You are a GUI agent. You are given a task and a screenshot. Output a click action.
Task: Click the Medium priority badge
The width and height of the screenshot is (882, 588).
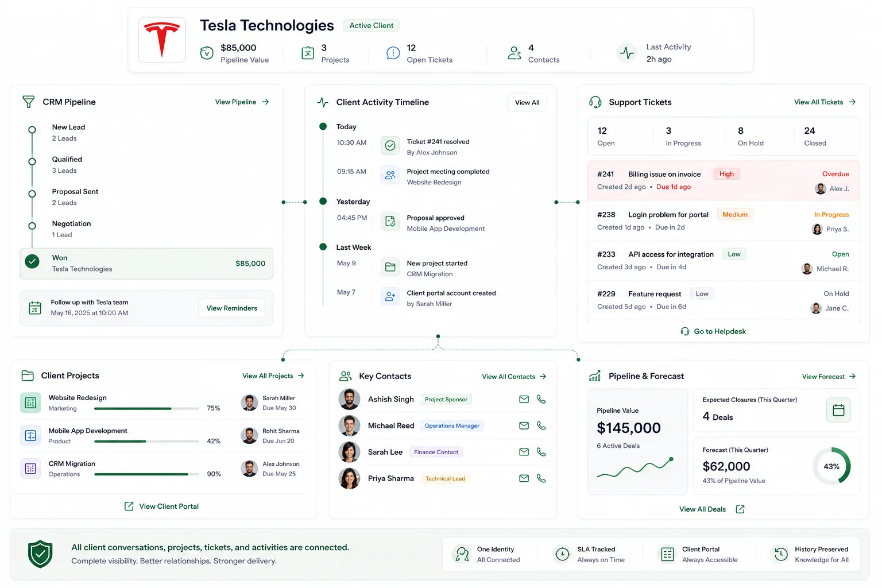point(735,215)
